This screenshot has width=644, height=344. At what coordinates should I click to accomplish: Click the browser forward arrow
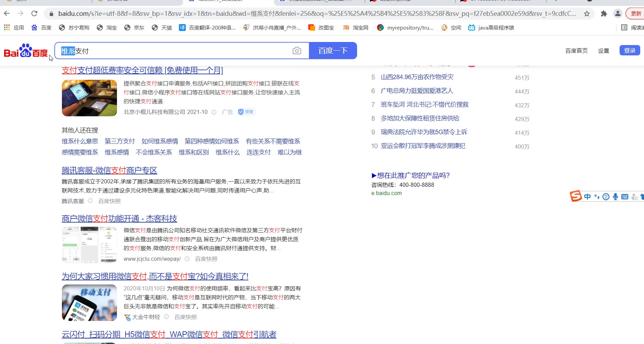(21, 13)
